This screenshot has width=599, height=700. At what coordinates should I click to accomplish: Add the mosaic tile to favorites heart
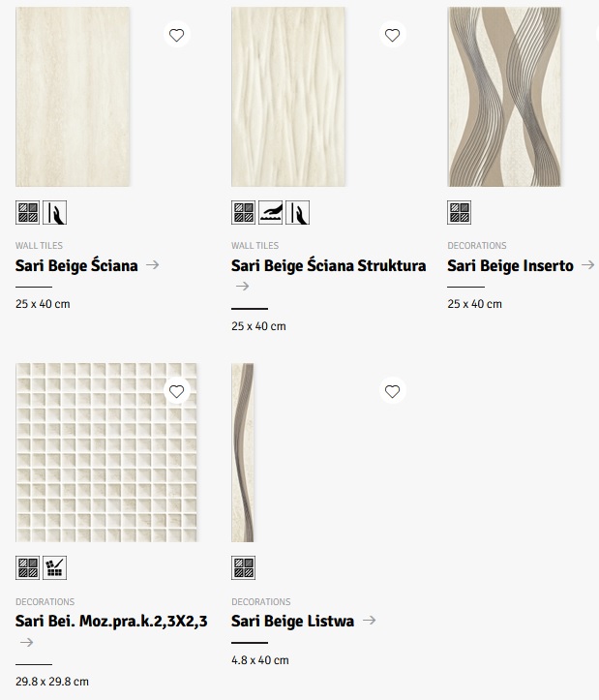[x=176, y=391]
